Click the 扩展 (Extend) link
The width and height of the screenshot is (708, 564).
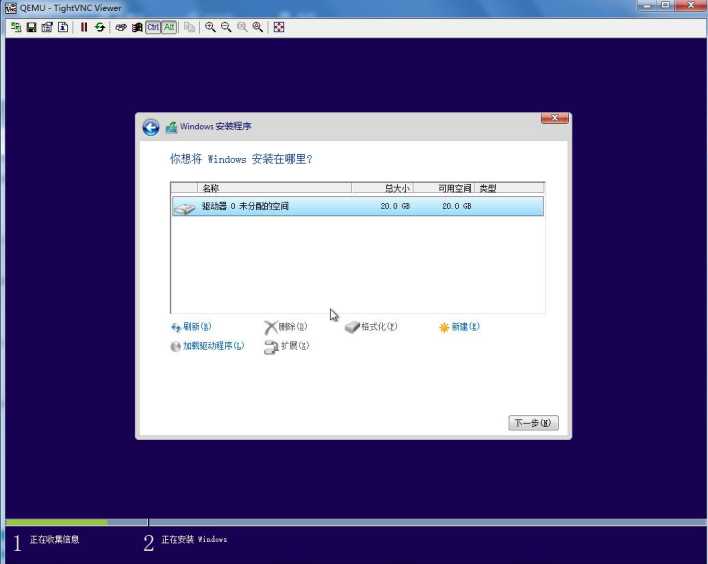point(287,346)
